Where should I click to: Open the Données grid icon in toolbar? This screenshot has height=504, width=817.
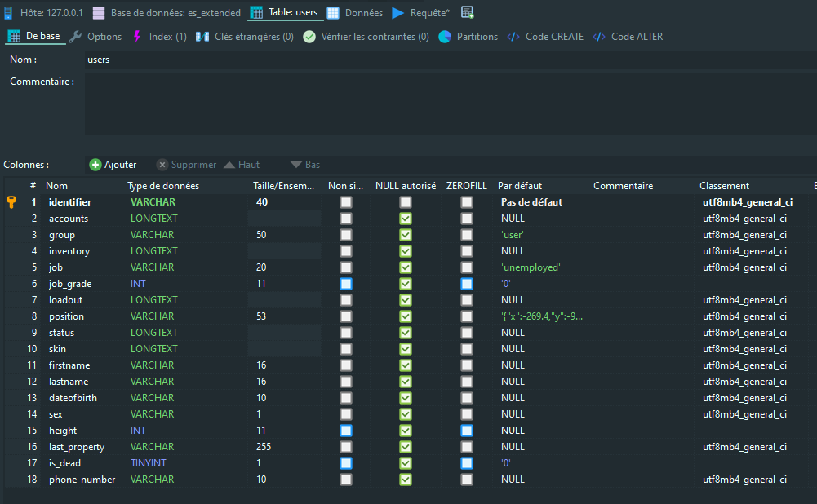click(x=332, y=12)
